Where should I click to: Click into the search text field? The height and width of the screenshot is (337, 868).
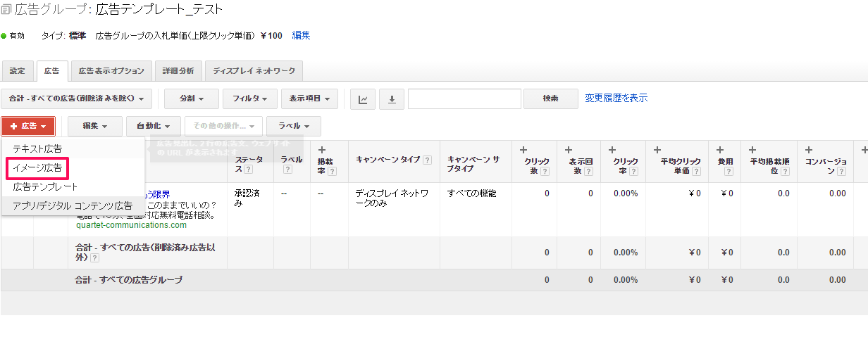tap(464, 99)
